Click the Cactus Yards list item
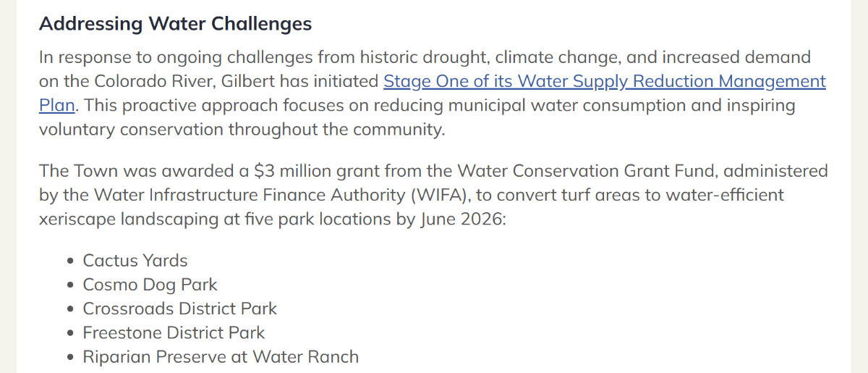868x373 pixels. tap(135, 261)
